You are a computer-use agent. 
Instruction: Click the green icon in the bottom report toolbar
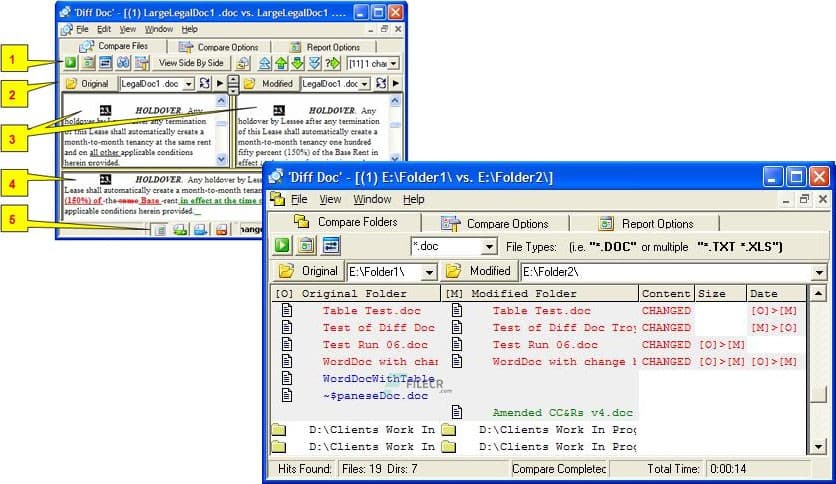pyautogui.click(x=180, y=230)
